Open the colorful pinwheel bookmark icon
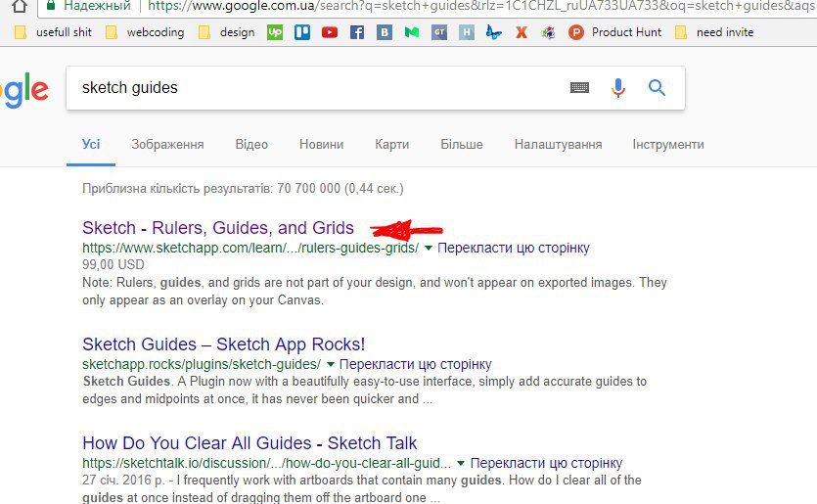Viewport: 817px width, 504px height. (548, 32)
